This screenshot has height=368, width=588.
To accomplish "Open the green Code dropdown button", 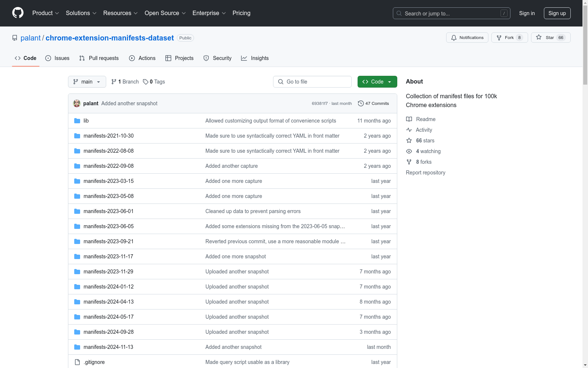I will point(377,82).
